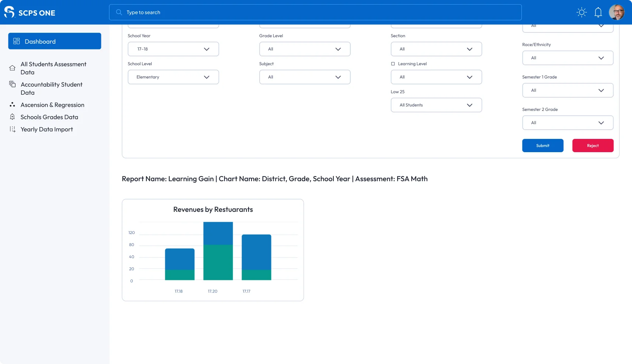Viewport: 632px width, 364px height.
Task: Open the user profile avatar
Action: point(617,13)
